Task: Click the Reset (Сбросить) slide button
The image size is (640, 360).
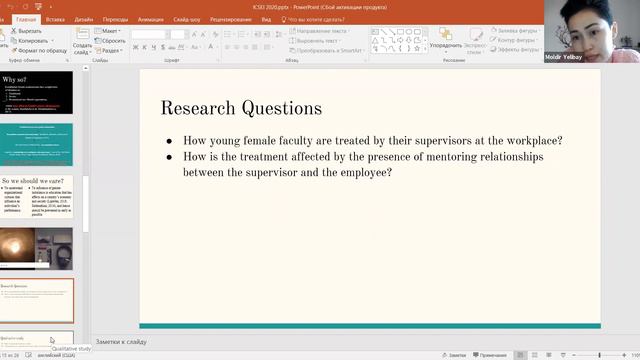Action: 110,41
